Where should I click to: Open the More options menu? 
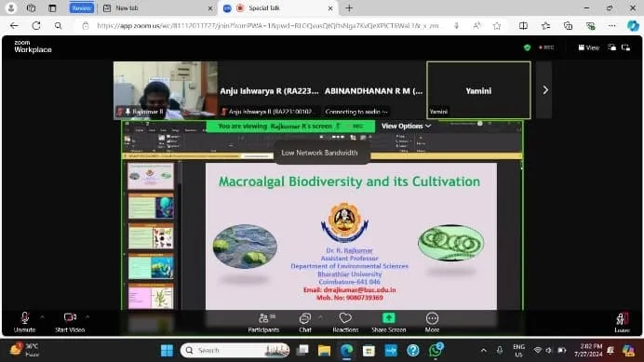(x=432, y=322)
